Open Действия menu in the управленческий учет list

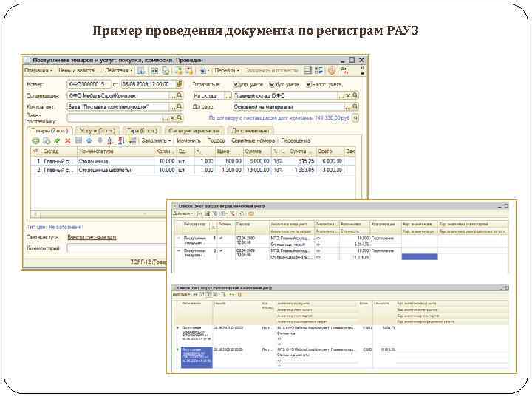[183, 214]
